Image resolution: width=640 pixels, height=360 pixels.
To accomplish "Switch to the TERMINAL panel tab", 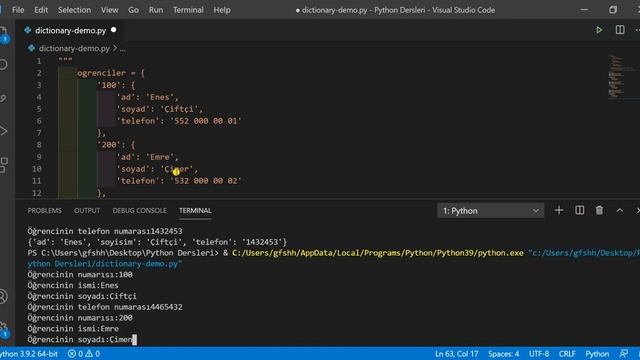I will [x=195, y=211].
